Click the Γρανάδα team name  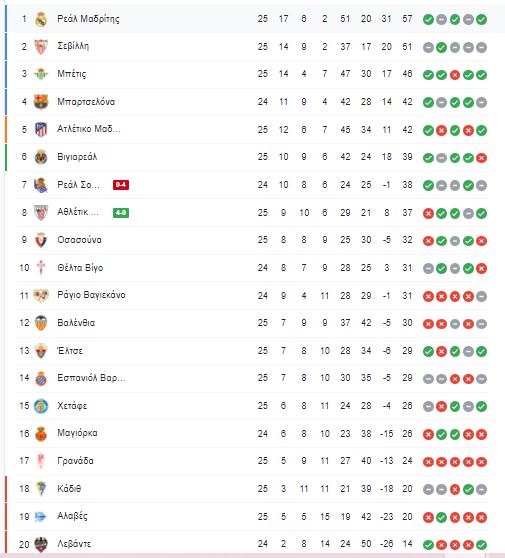75,461
